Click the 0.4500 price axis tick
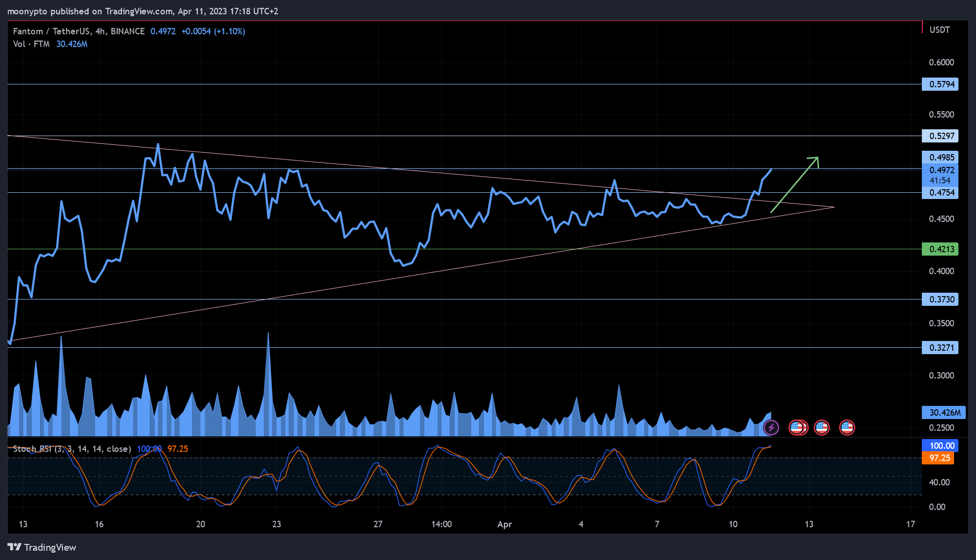 click(941, 219)
